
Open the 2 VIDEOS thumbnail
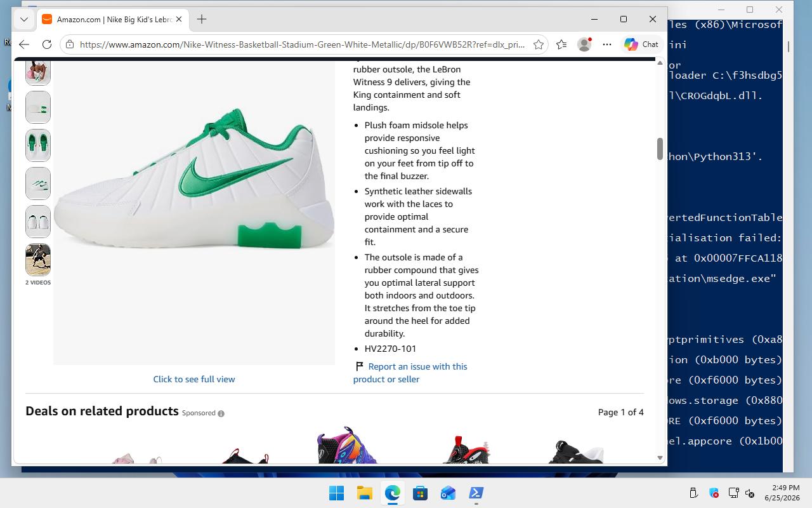(x=38, y=260)
